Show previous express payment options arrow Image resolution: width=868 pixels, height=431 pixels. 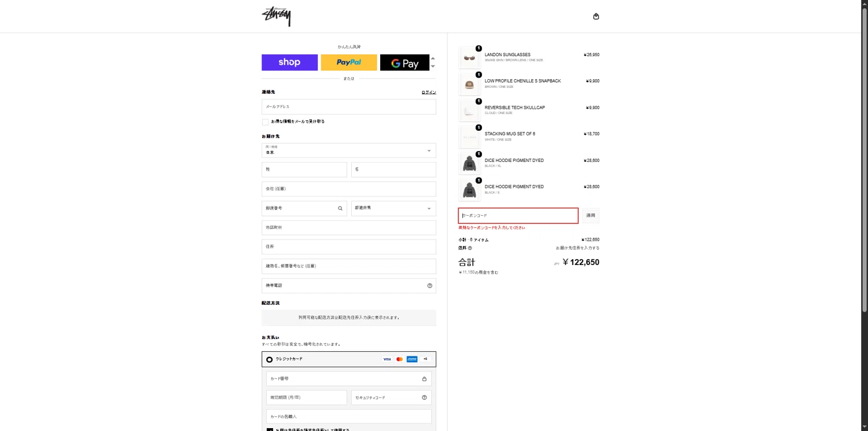433,58
